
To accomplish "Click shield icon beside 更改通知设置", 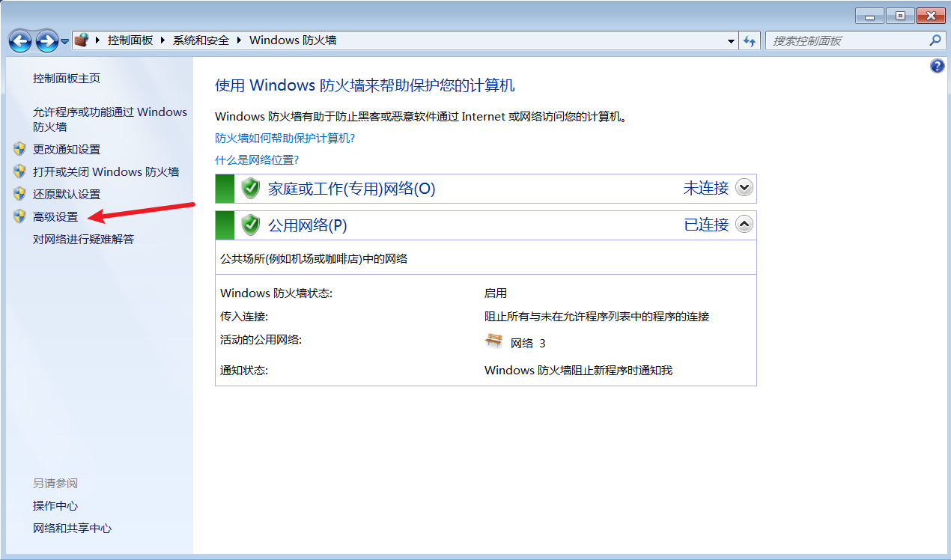I will pyautogui.click(x=20, y=149).
